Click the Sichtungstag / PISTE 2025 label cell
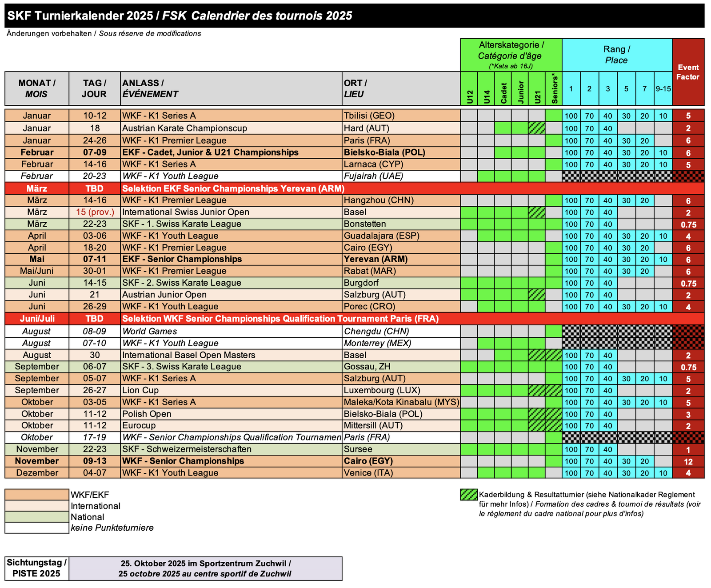The image size is (711, 588). click(37, 568)
